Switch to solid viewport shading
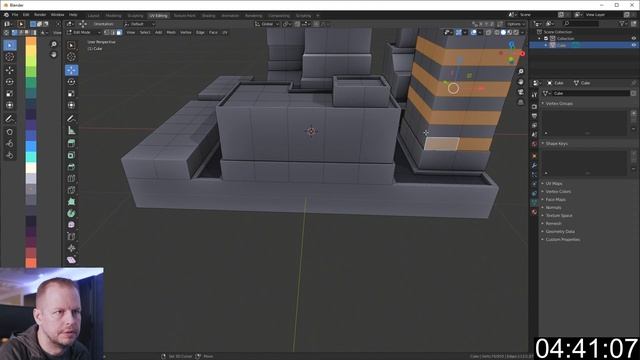 point(503,32)
